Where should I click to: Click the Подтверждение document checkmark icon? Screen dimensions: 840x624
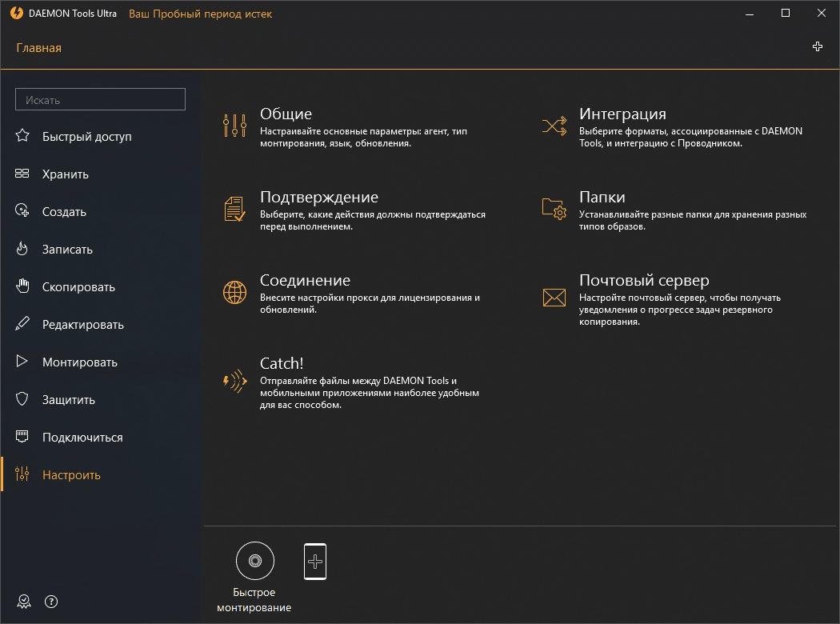click(x=234, y=209)
